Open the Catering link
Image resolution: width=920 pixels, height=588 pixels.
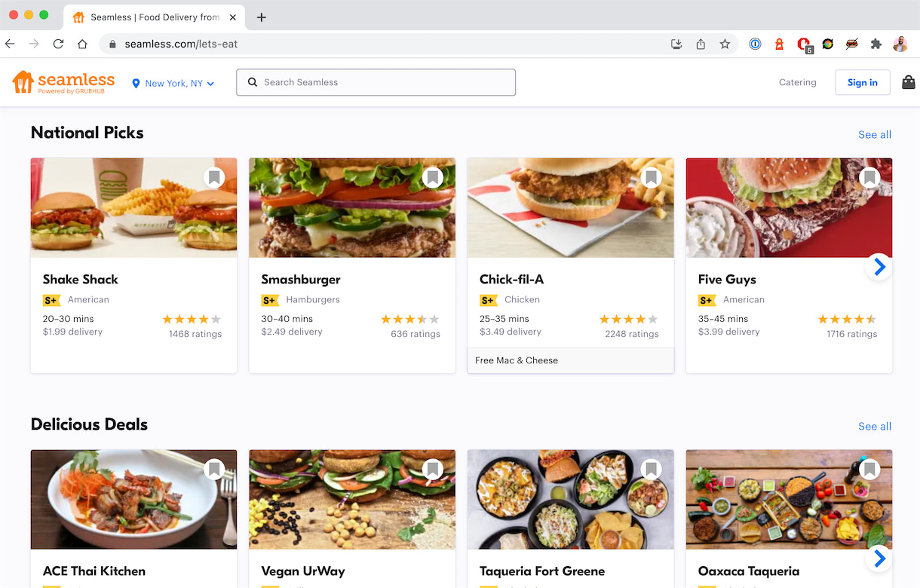pyautogui.click(x=798, y=82)
